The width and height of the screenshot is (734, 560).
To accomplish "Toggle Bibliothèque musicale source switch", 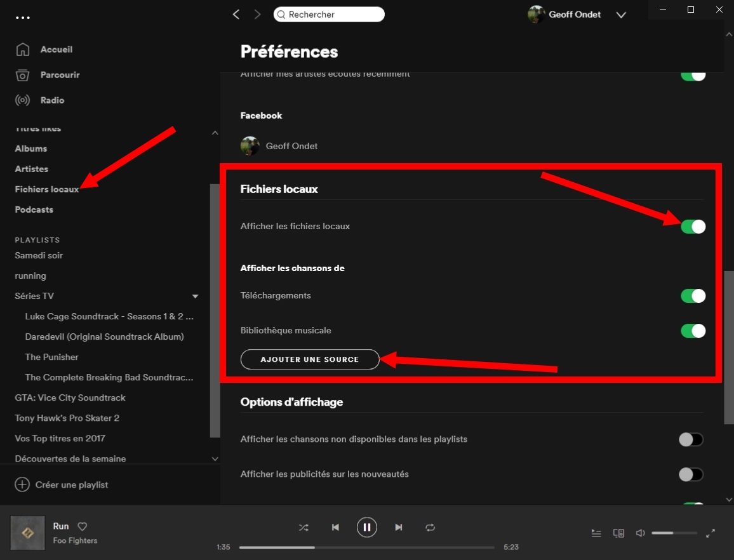I will pos(693,331).
